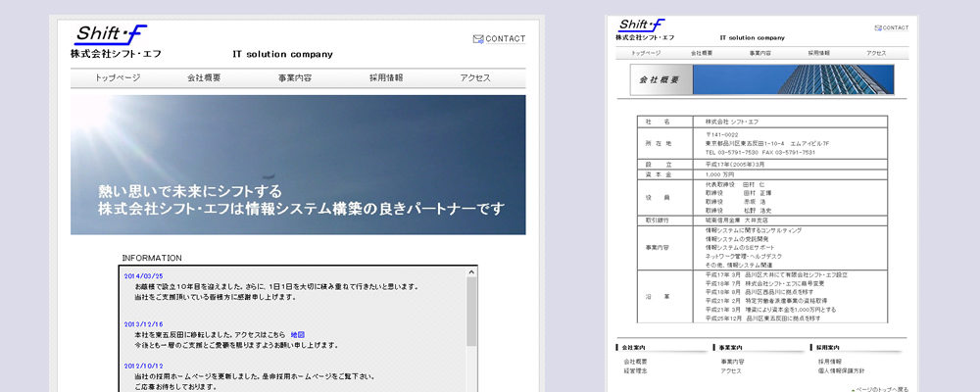980x392 pixels.
Task: Open footer link アクセス under 事業案内
Action: (731, 370)
